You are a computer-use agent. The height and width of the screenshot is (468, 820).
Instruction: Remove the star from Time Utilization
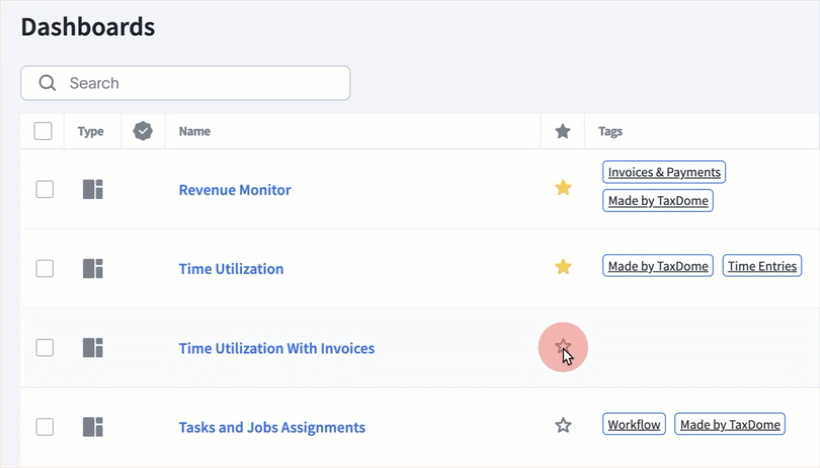coord(563,267)
